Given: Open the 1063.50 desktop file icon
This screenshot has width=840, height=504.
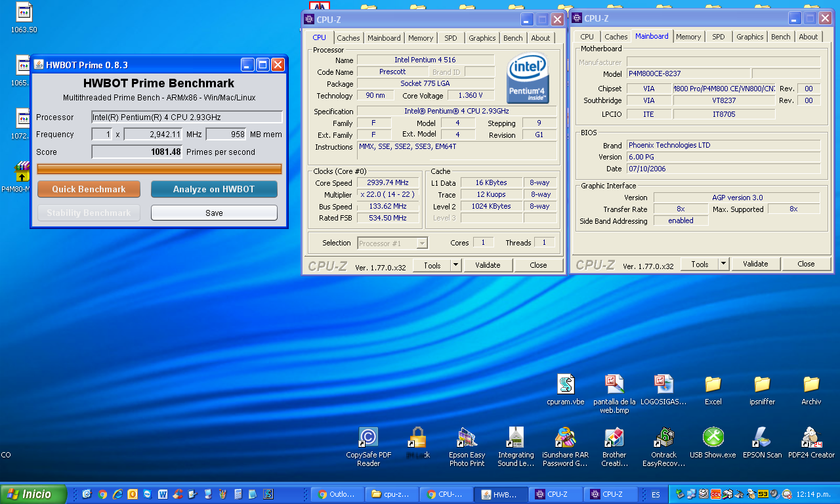Looking at the screenshot, I should (x=24, y=18).
